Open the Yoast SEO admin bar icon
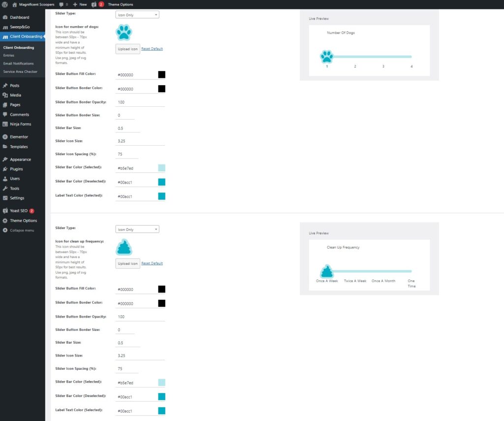 94,4
